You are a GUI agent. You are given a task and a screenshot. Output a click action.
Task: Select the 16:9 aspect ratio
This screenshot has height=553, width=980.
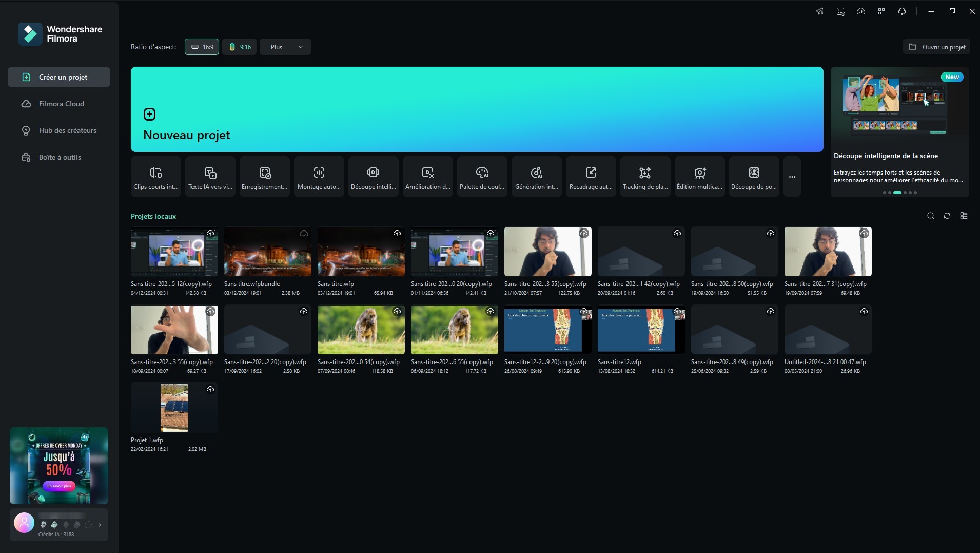pyautogui.click(x=202, y=47)
